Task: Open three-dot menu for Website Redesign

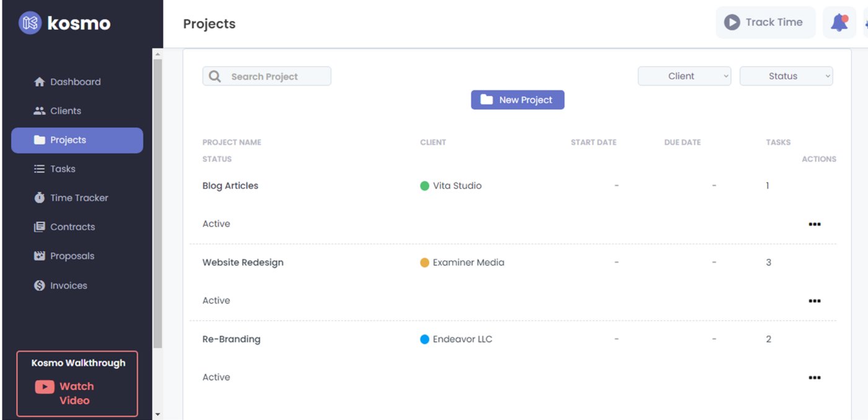Action: [x=814, y=301]
